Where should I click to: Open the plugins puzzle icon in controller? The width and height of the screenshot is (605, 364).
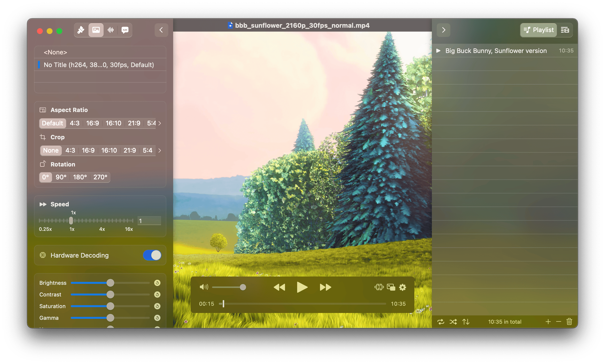pos(379,287)
